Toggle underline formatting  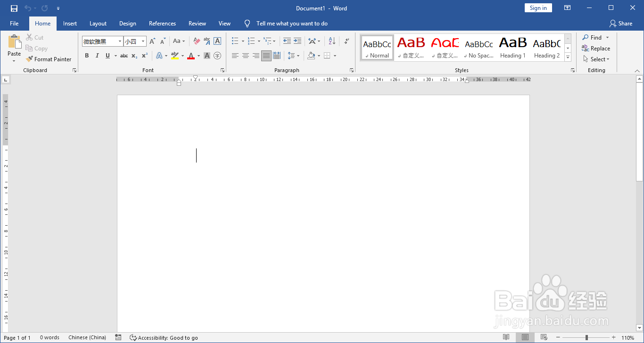coord(107,56)
